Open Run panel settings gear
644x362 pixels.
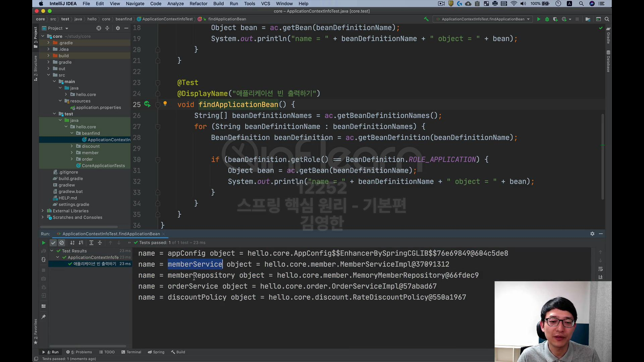[592, 234]
